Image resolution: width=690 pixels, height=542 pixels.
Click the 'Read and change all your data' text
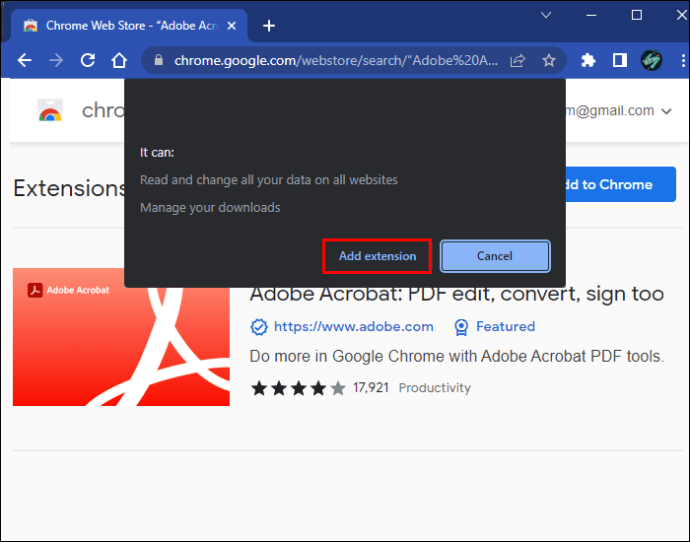point(268,180)
